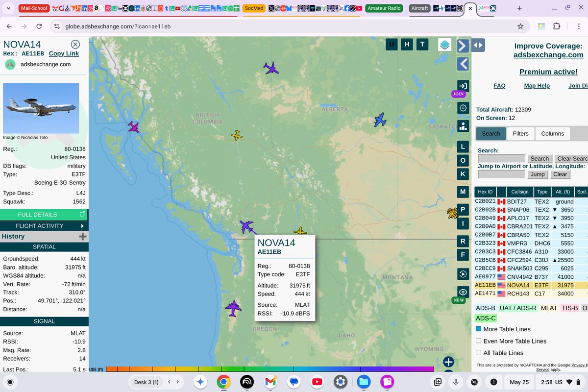Select the Search tab in sidebar
Screen dimensions: 588x392
click(x=491, y=133)
